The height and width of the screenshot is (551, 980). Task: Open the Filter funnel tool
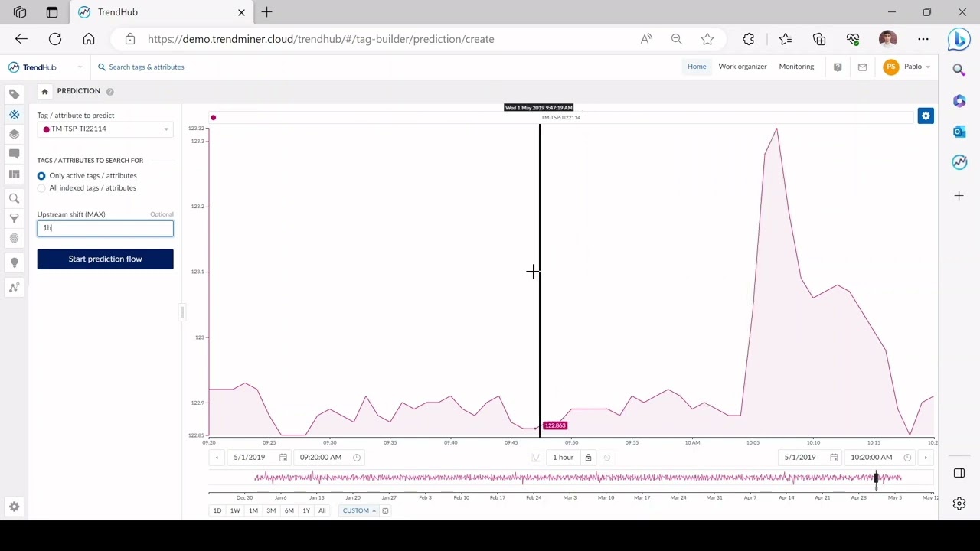pos(14,219)
